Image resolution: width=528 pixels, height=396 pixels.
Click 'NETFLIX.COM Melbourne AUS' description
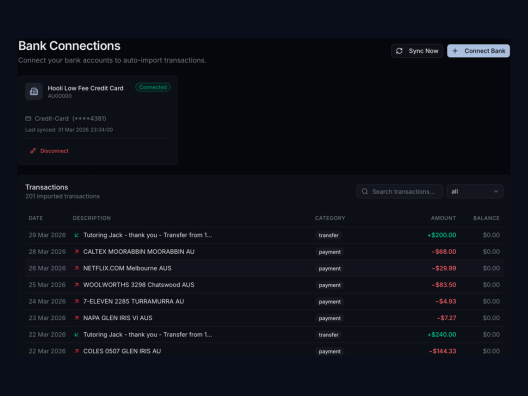pyautogui.click(x=127, y=268)
